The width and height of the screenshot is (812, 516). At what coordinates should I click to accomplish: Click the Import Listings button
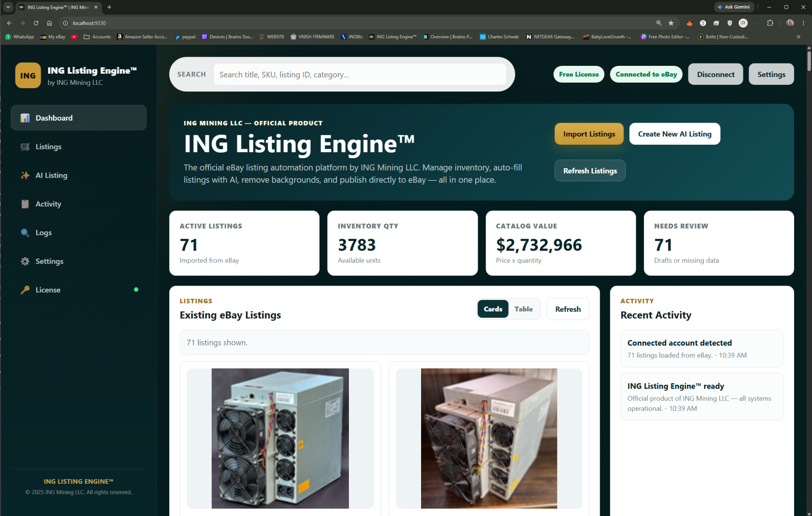click(x=589, y=134)
